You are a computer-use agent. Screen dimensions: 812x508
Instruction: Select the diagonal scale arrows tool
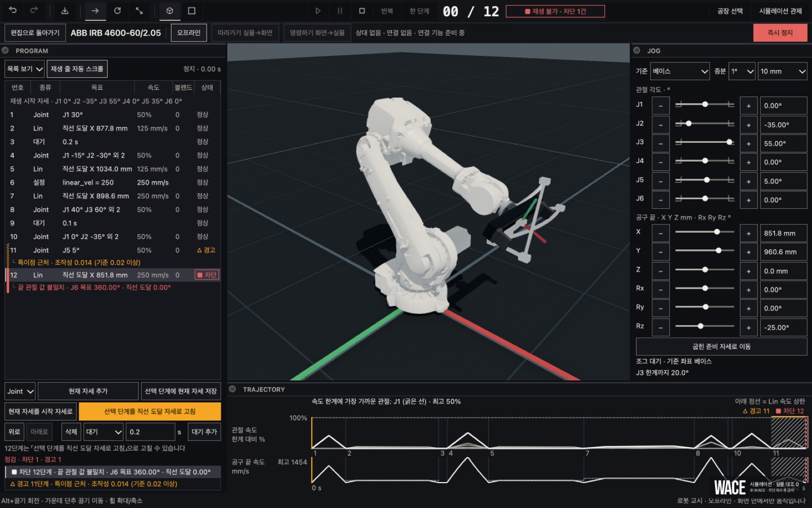pyautogui.click(x=139, y=11)
